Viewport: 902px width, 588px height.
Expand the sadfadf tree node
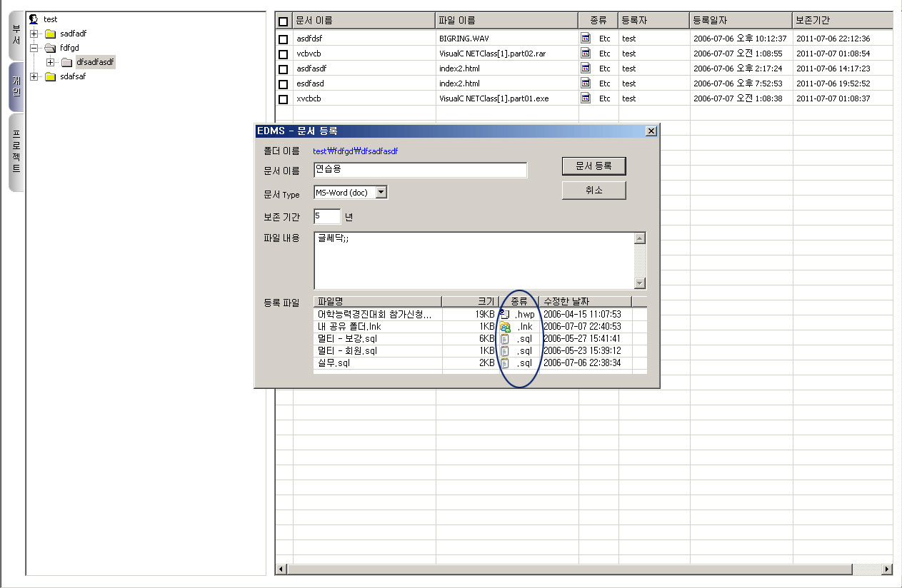(x=33, y=34)
